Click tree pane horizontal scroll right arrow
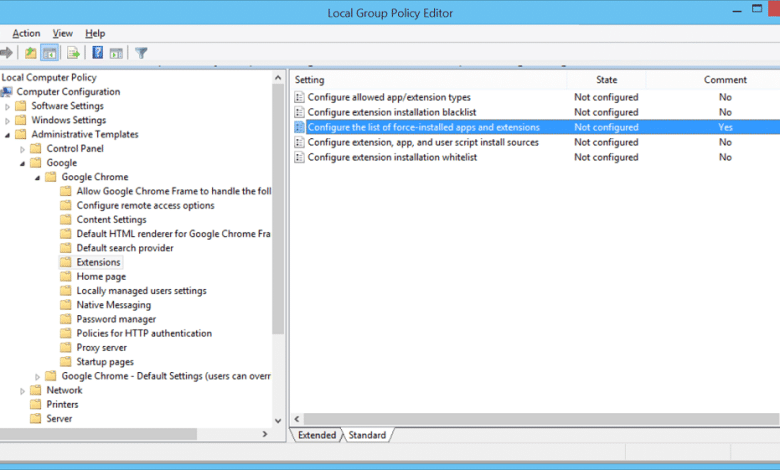Screen dimensions: 780x470 (265, 434)
